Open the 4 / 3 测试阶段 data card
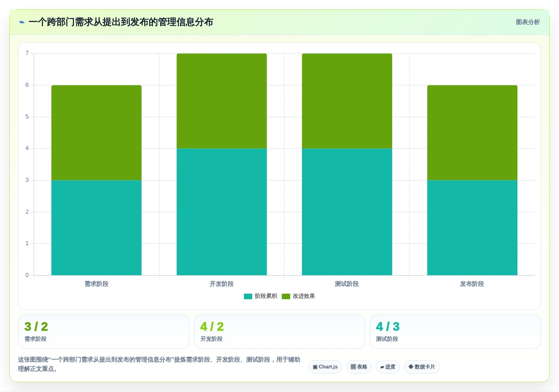 click(x=455, y=332)
